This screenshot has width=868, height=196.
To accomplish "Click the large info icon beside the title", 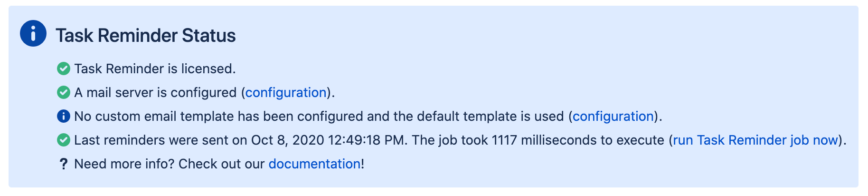I will [33, 33].
